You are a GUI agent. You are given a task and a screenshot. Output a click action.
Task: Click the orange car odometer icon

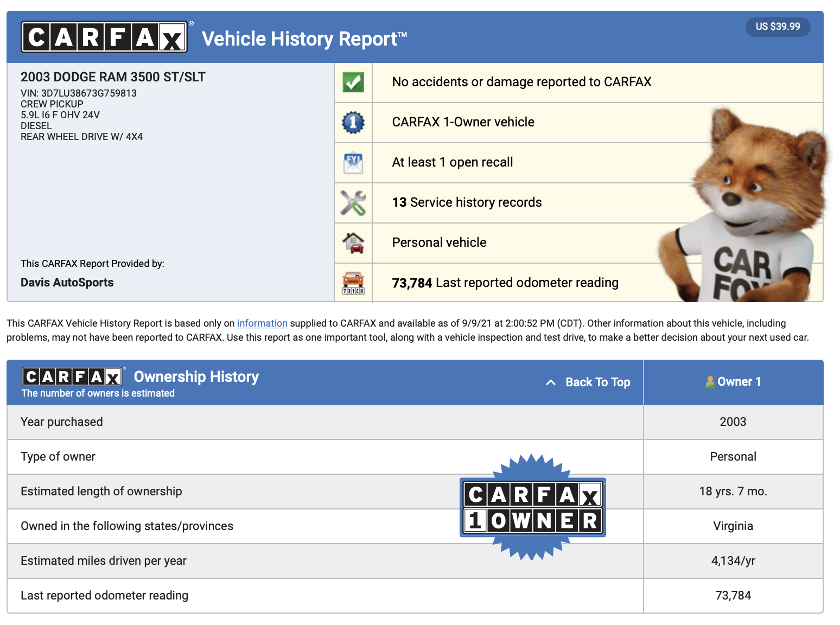click(353, 283)
